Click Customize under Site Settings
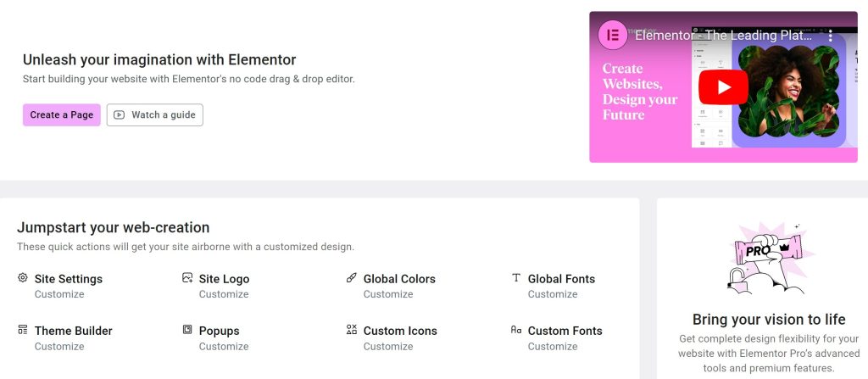 click(59, 294)
